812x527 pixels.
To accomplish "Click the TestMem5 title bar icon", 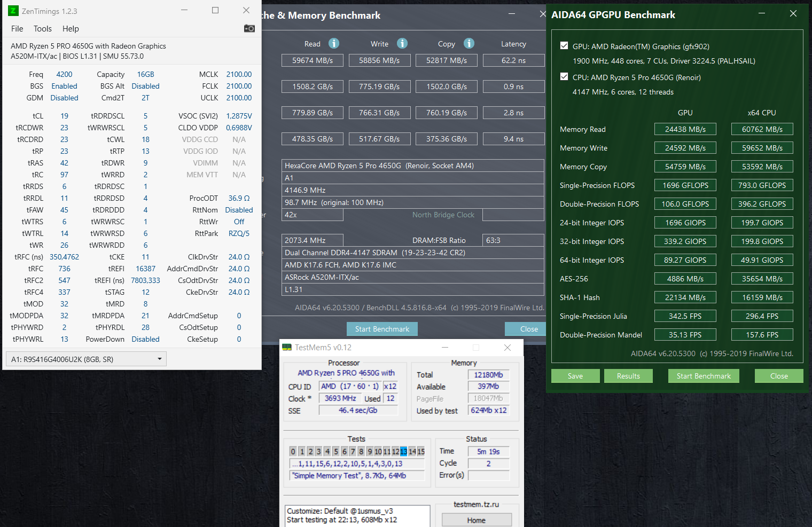I will (x=287, y=348).
